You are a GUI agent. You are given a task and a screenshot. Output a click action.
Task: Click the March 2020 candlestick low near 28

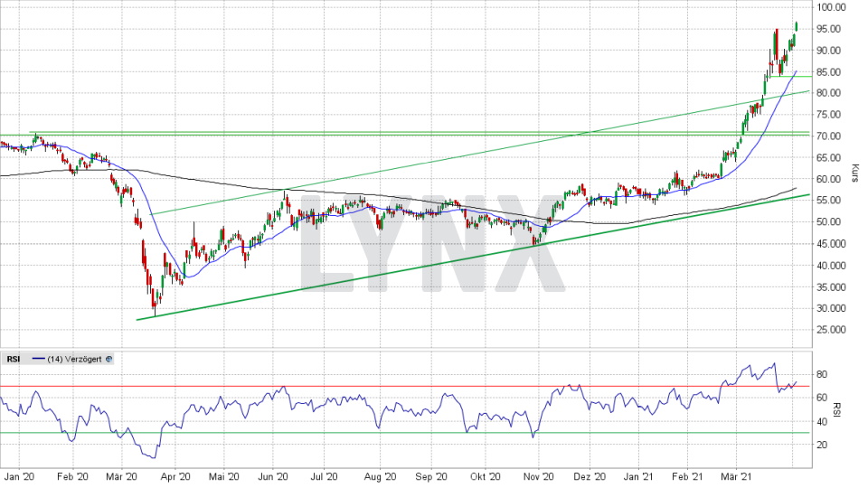[155, 307]
